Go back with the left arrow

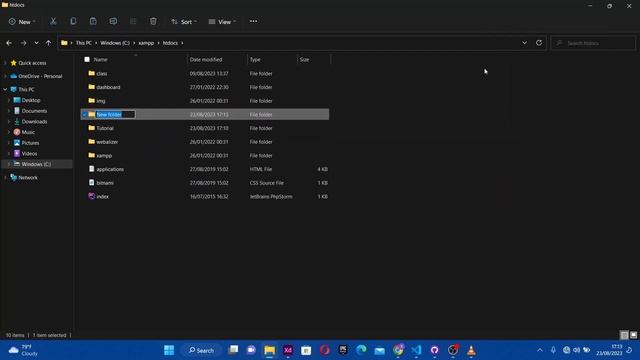pyautogui.click(x=9, y=43)
